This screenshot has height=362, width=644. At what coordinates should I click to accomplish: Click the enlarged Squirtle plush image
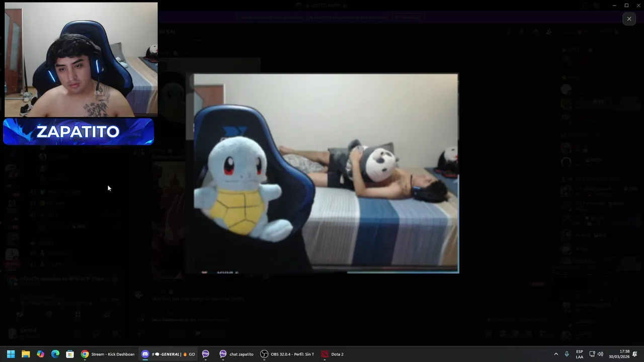click(326, 173)
